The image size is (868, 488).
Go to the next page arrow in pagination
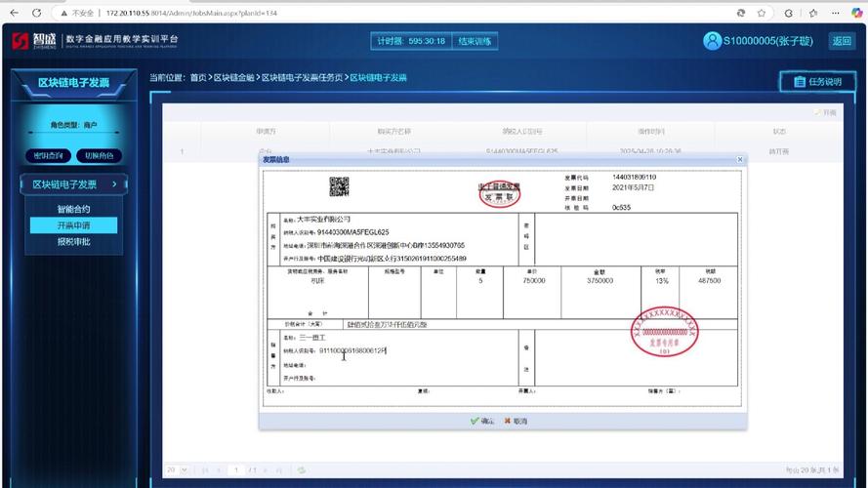point(268,470)
